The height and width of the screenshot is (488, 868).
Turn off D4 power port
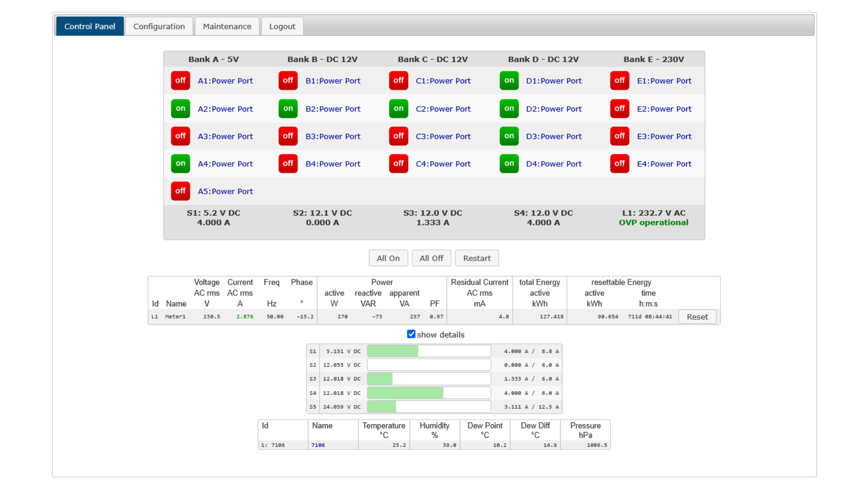pyautogui.click(x=509, y=164)
